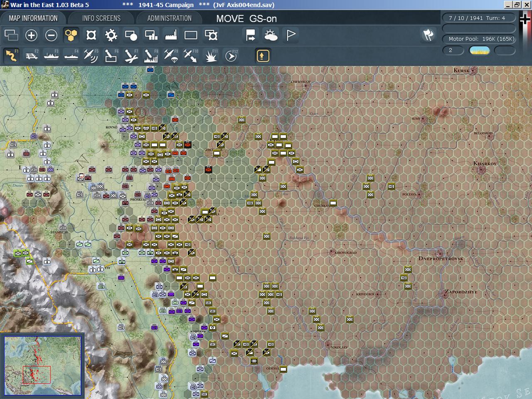Click the Nikolaev city label
Viewport: 532px width, 399px height.
[339, 347]
